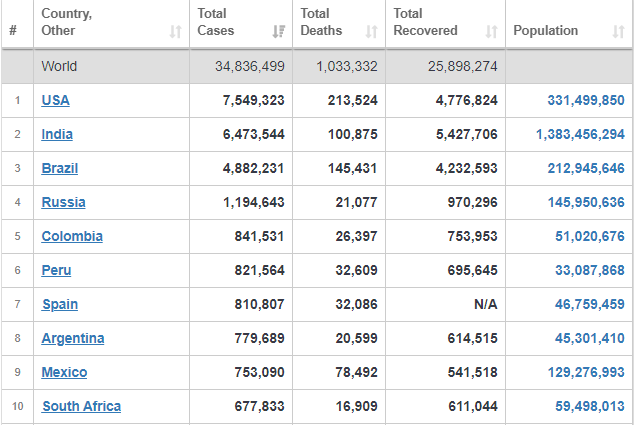Open the USA country link
635x425 pixels.
tap(55, 100)
